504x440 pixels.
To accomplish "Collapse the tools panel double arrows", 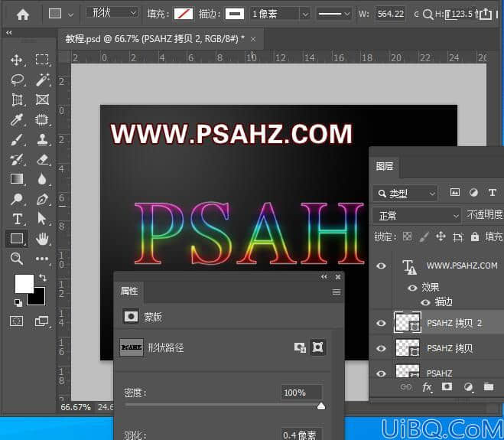I will coord(8,32).
